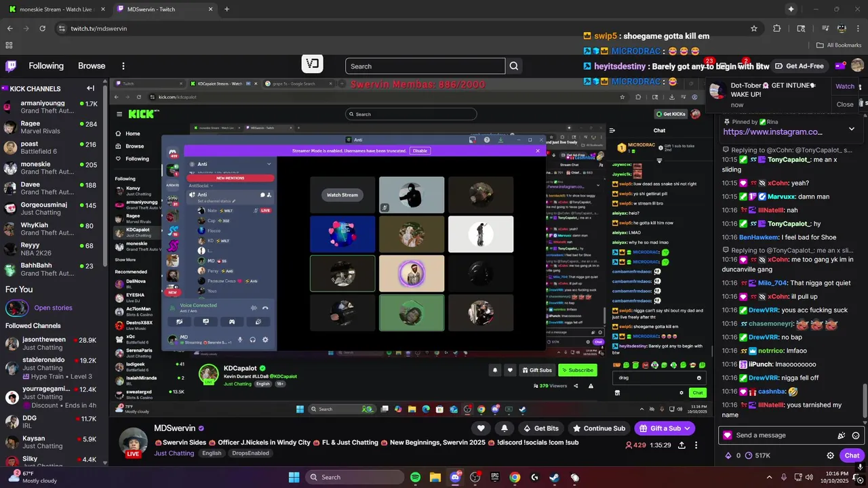The image size is (868, 488).
Task: Open MDSwervin's live profile avatar
Action: click(134, 442)
